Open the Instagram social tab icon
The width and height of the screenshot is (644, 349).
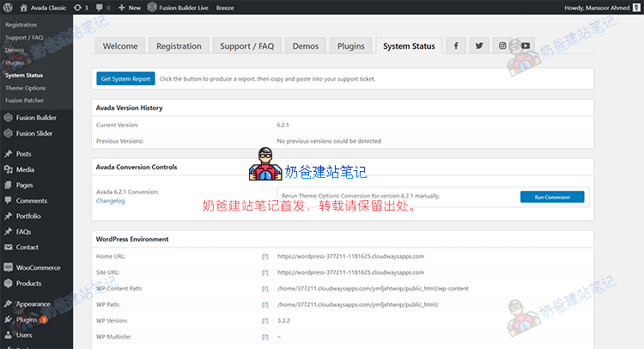502,46
